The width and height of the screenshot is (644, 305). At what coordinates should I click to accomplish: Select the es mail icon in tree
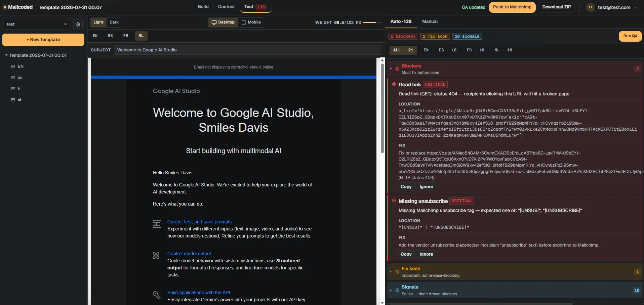click(x=13, y=78)
